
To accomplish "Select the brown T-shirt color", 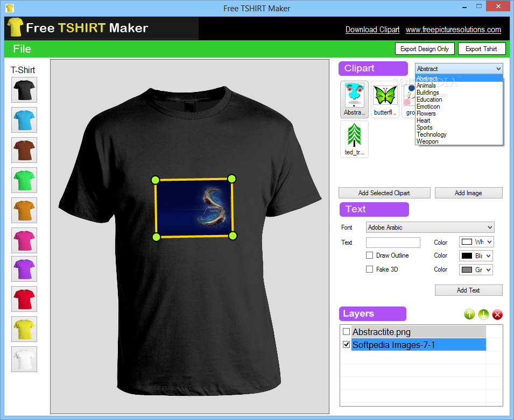I will pos(24,150).
